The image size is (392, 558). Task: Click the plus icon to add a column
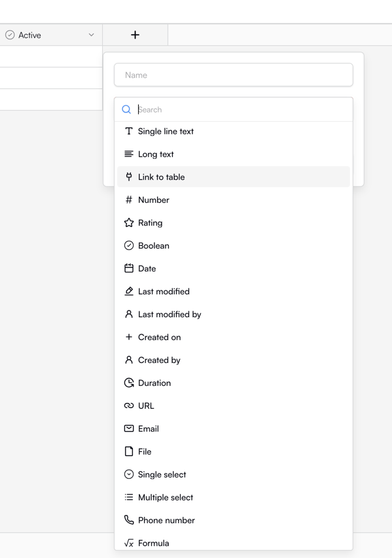click(135, 35)
